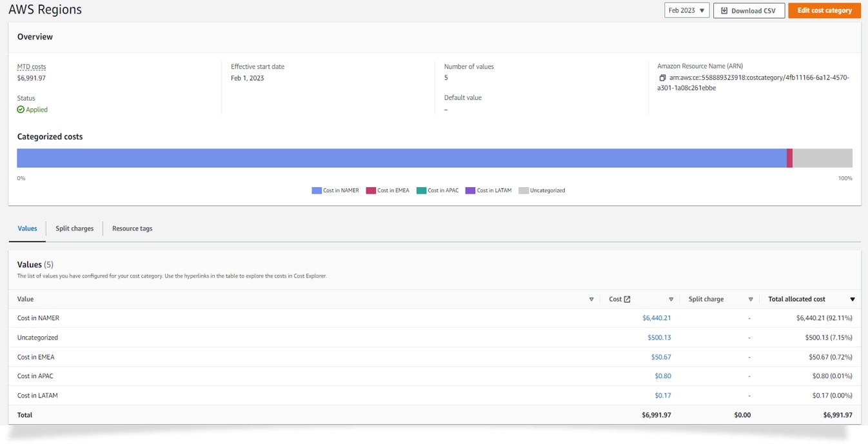Image resolution: width=868 pixels, height=446 pixels.
Task: Select the Resource tags tab
Action: coord(132,228)
